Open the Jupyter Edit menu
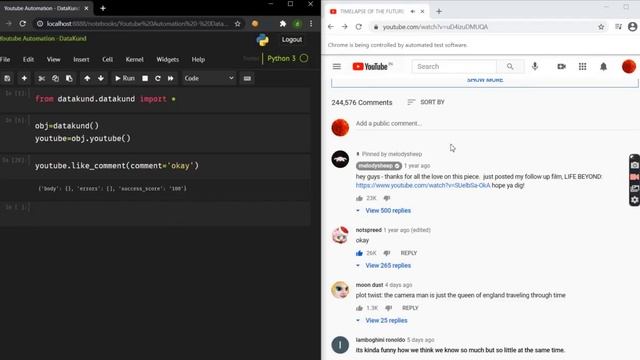The width and height of the screenshot is (640, 360). [28, 60]
